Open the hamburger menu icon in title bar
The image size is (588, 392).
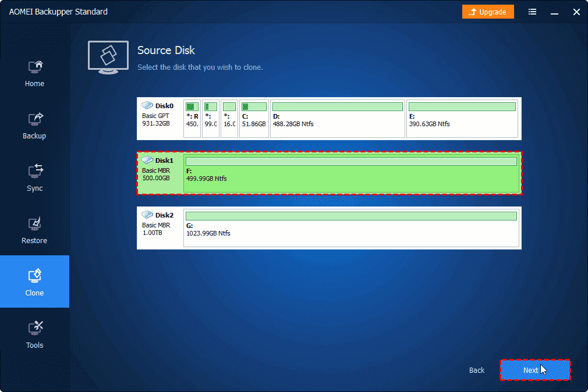532,12
